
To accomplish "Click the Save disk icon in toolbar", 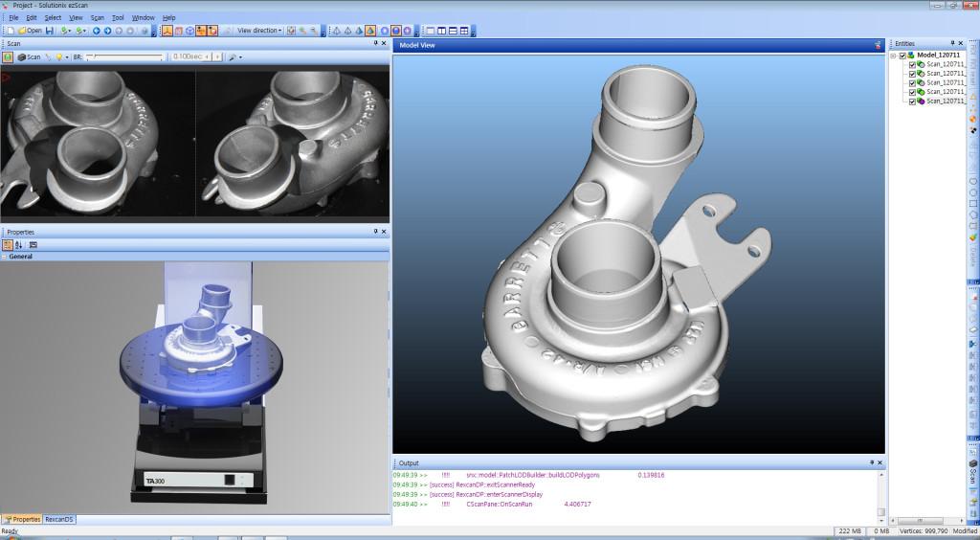I will point(50,31).
